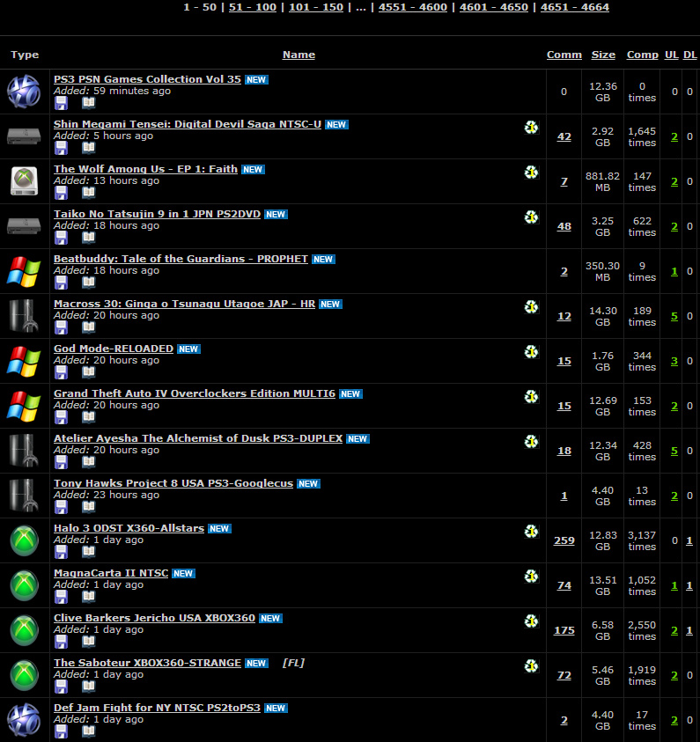The height and width of the screenshot is (742, 700).
Task: Click the floppy icon under Tony Hawks Project 8
Action: tap(61, 507)
